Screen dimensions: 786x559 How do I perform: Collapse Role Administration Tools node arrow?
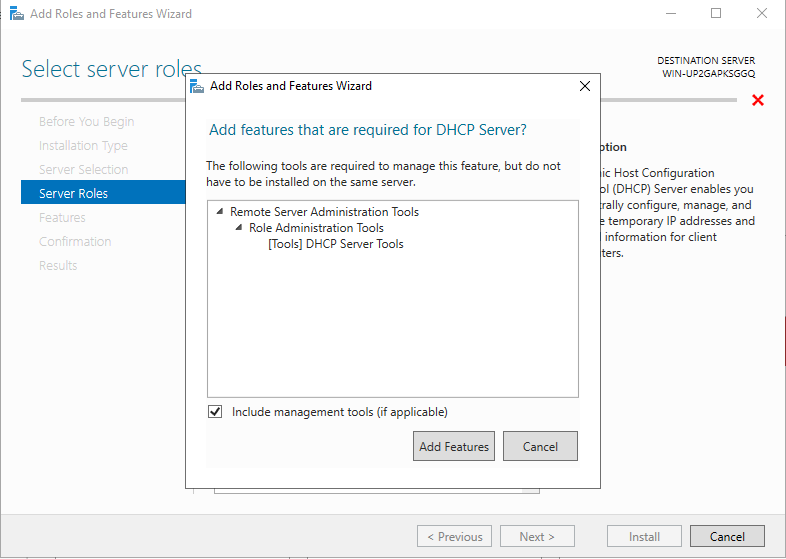coord(238,228)
